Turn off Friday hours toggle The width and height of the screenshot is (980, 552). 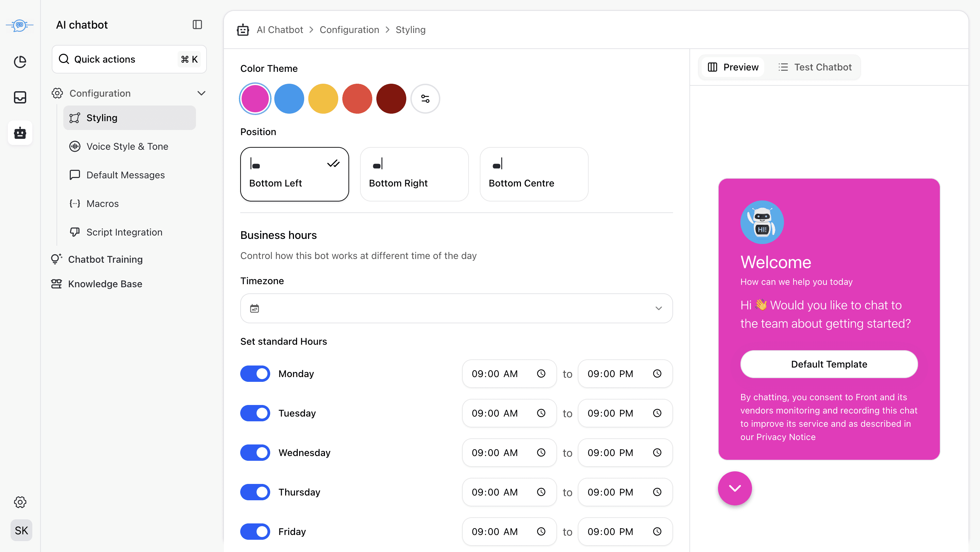255,532
